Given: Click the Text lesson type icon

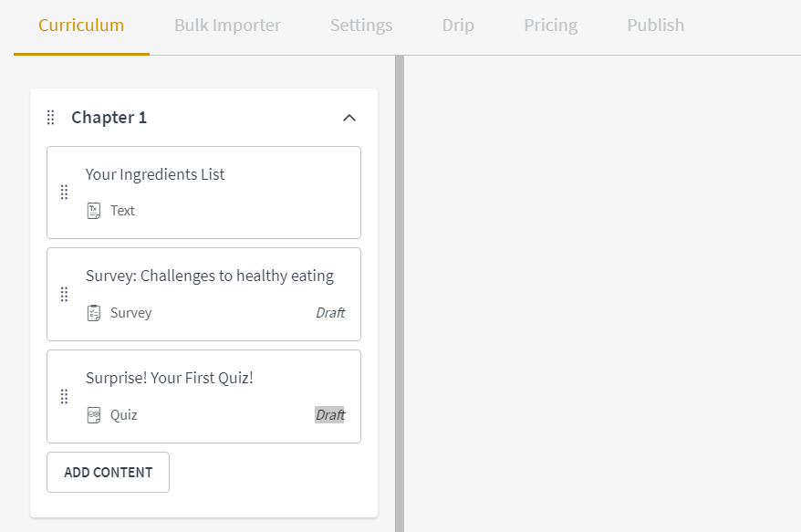Looking at the screenshot, I should pyautogui.click(x=93, y=211).
